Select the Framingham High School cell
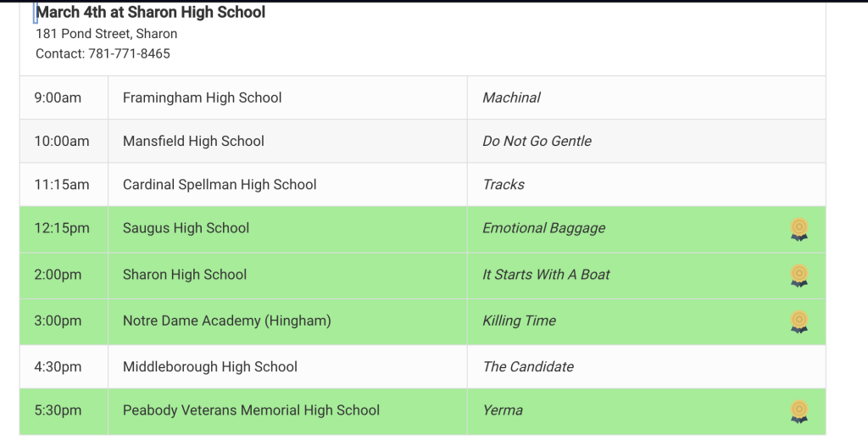This screenshot has height=446, width=868. 203,98
